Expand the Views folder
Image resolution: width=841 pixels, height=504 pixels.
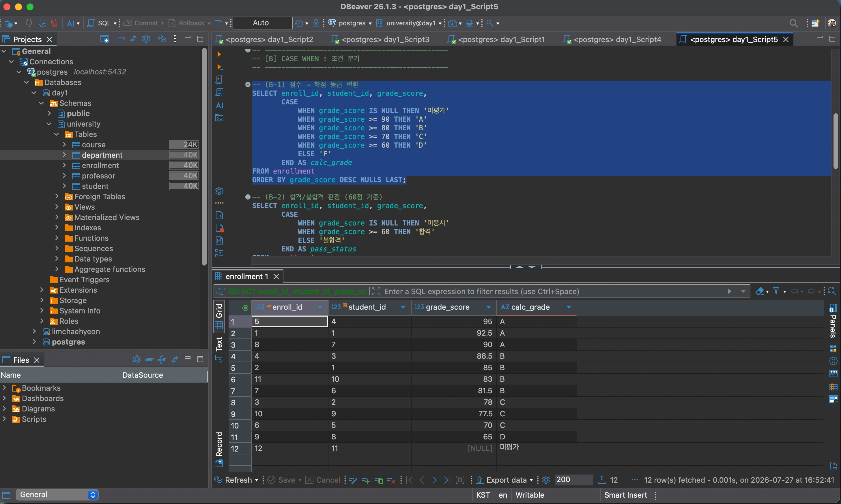[57, 206]
